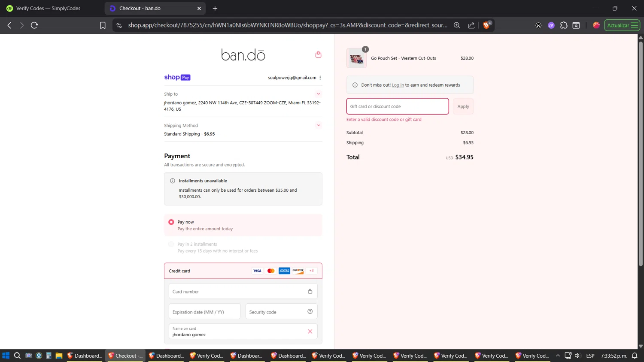This screenshot has width=644, height=362.
Task: Expand the Shipping Method section
Action: (x=318, y=125)
